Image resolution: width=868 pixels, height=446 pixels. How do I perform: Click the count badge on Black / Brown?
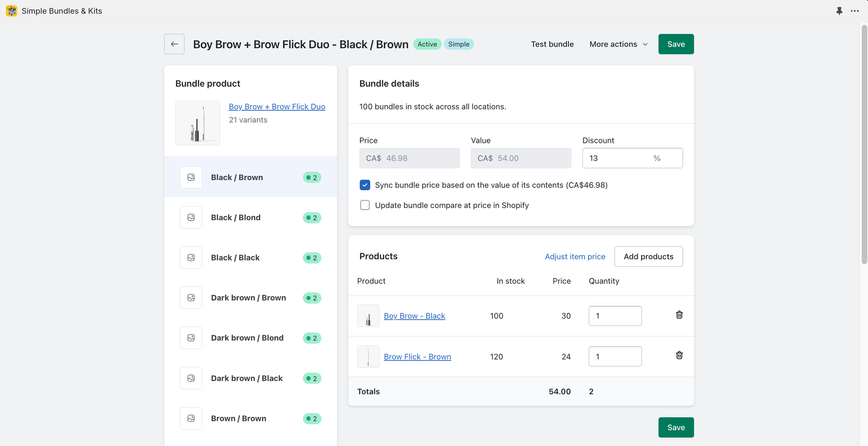(x=312, y=177)
